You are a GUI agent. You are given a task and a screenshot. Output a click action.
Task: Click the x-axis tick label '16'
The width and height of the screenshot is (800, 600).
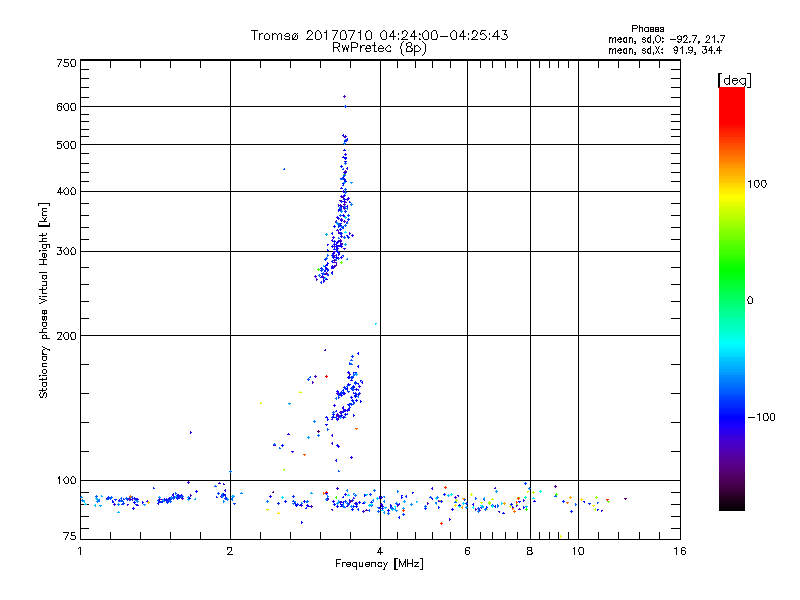(680, 551)
